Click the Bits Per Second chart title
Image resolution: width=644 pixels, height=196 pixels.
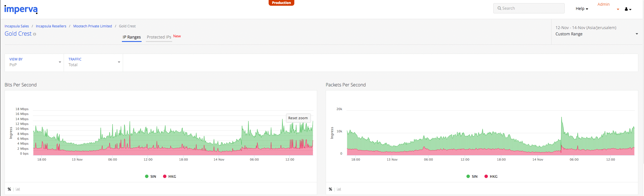[x=21, y=85]
